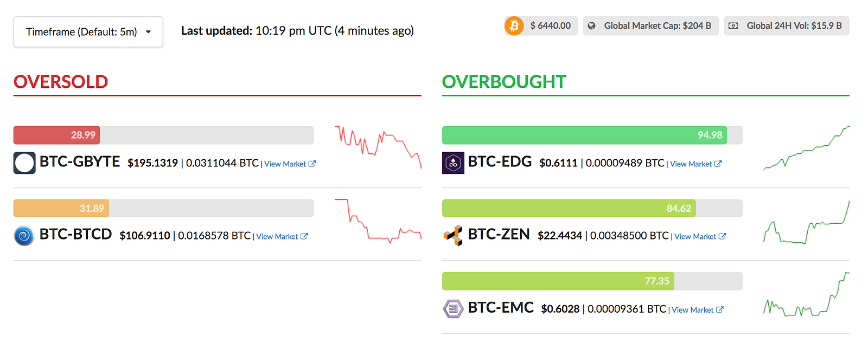
Task: Open View Market link for BTC-BTCD
Action: click(282, 236)
